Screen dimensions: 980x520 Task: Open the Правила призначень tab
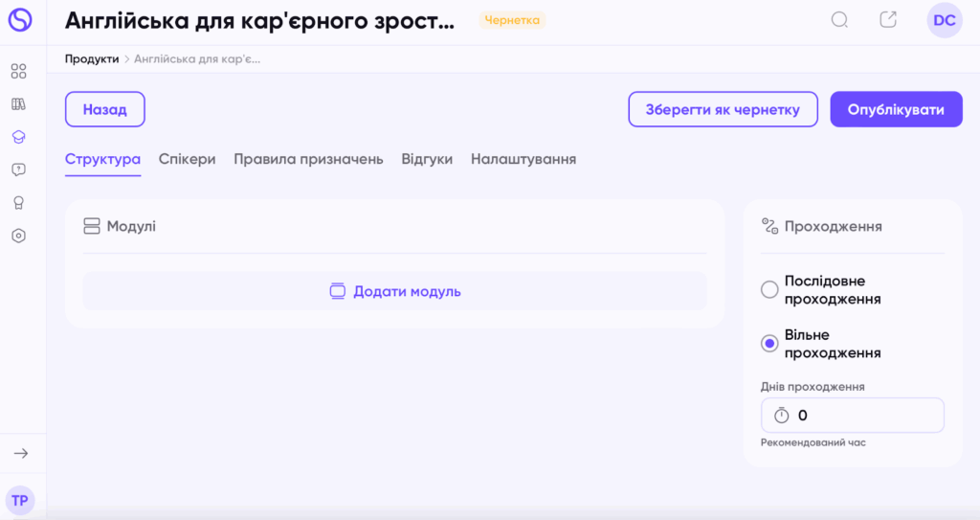pos(308,159)
